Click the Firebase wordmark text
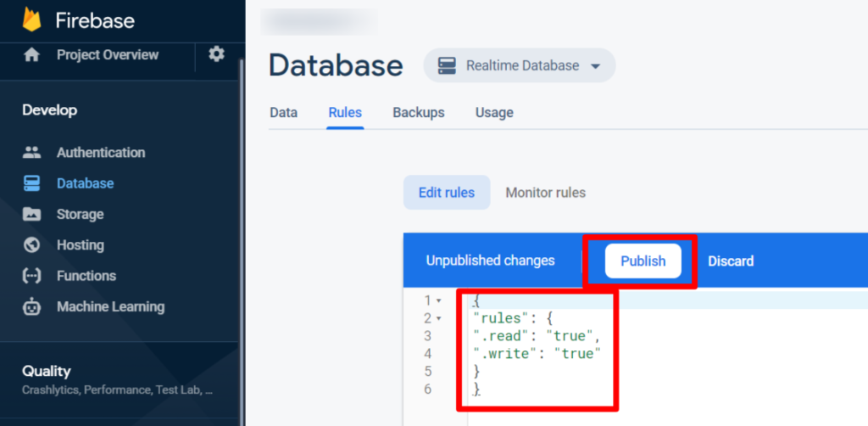This screenshot has width=868, height=426. click(95, 20)
